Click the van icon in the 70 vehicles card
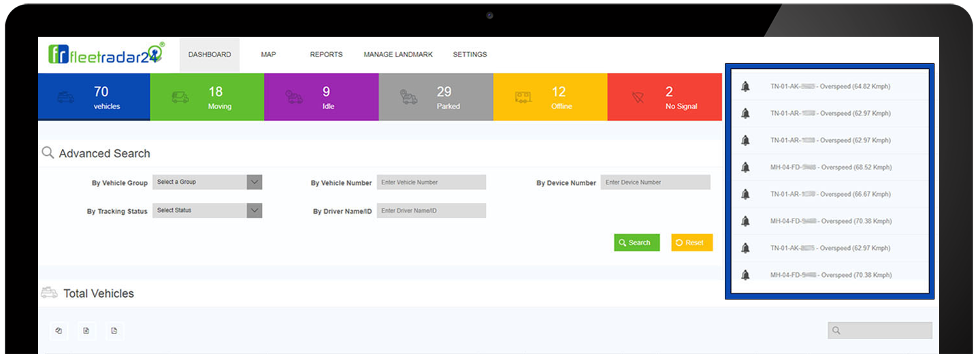Image resolution: width=980 pixels, height=354 pixels. pyautogui.click(x=66, y=97)
